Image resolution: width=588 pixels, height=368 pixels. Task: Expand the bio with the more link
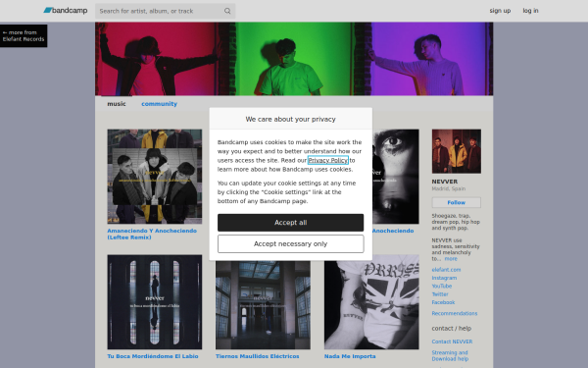click(451, 259)
